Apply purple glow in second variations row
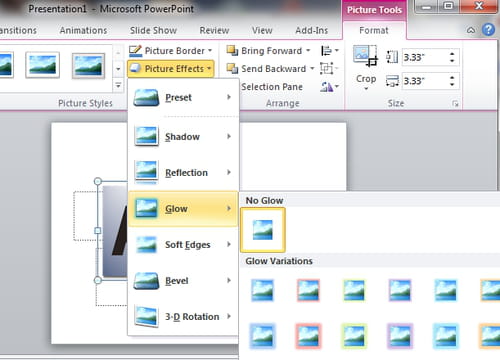500x360 pixels. (x=400, y=336)
